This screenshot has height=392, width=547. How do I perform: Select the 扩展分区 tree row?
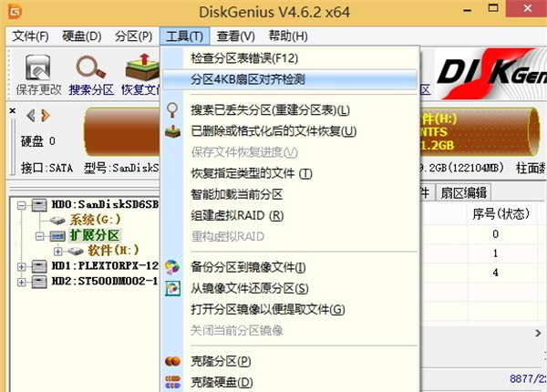pyautogui.click(x=95, y=235)
